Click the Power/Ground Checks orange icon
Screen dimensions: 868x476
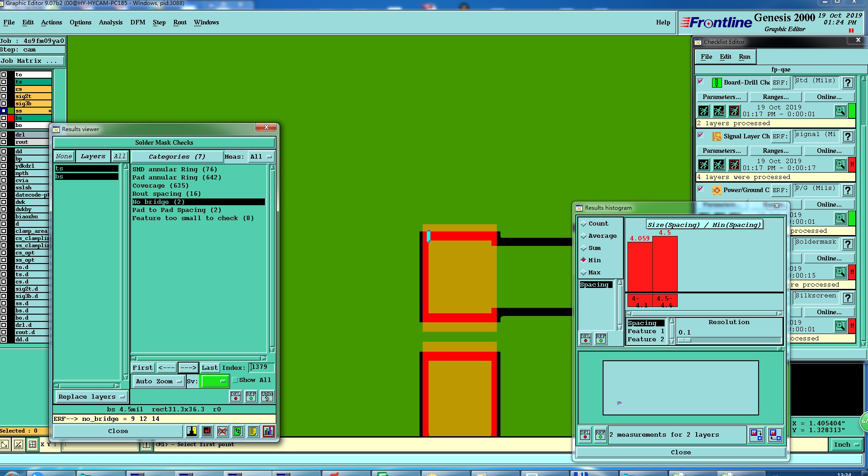[x=717, y=190]
